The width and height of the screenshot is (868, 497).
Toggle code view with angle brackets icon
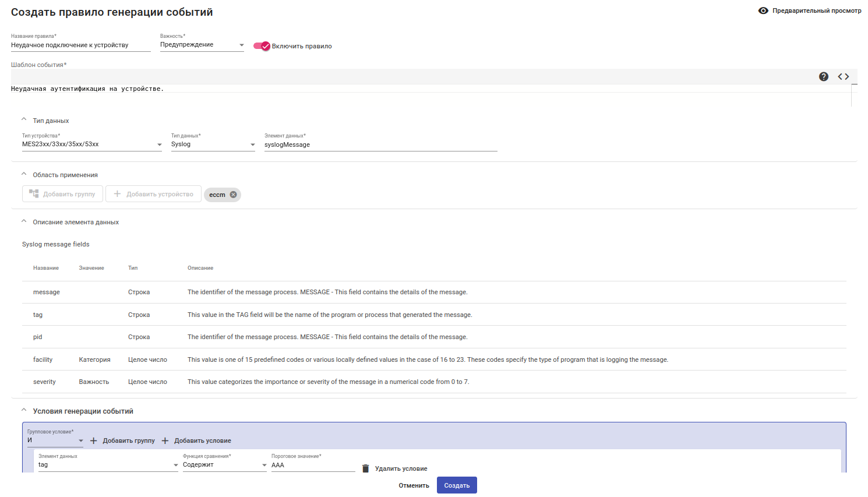coord(844,76)
